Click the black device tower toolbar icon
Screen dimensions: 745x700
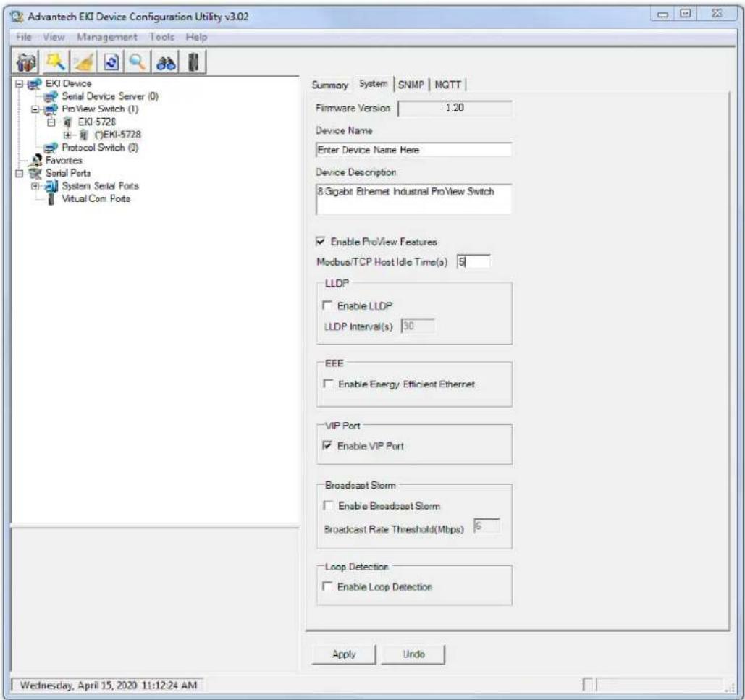(x=193, y=62)
